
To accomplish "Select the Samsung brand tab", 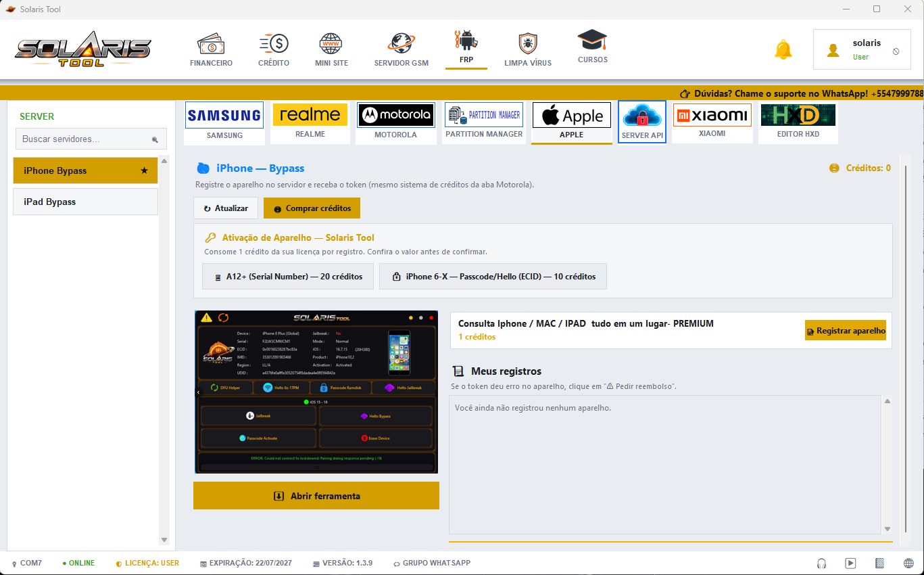I will (x=224, y=122).
